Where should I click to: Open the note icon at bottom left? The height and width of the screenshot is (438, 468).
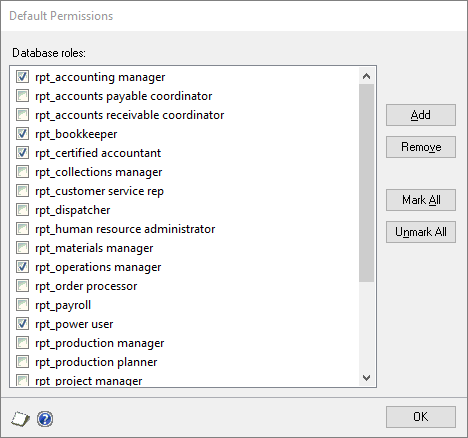click(20, 419)
